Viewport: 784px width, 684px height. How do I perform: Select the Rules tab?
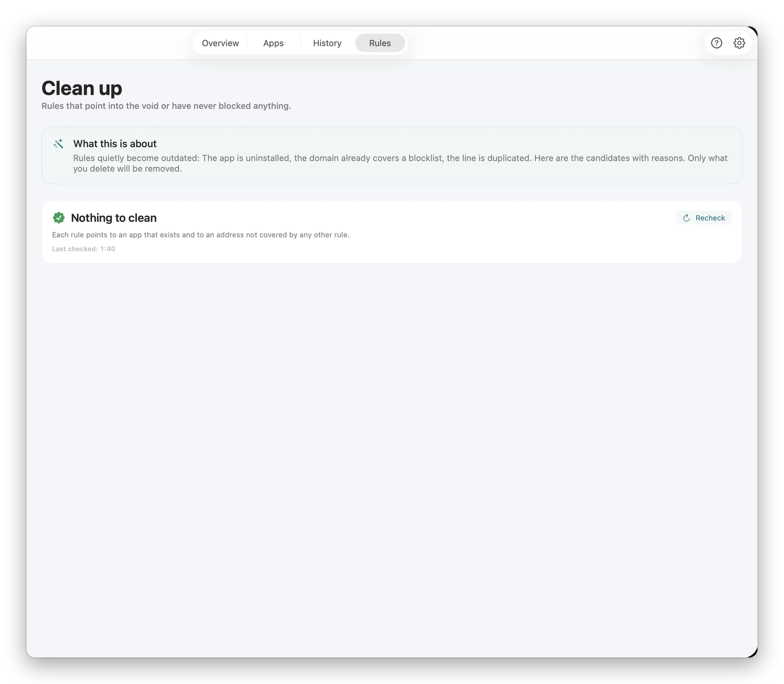[x=380, y=43]
